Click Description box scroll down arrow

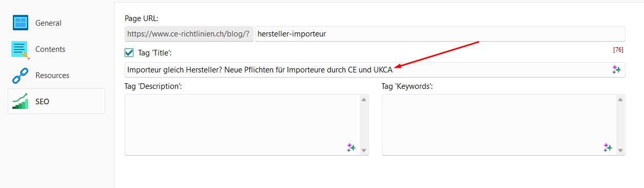[x=364, y=151]
